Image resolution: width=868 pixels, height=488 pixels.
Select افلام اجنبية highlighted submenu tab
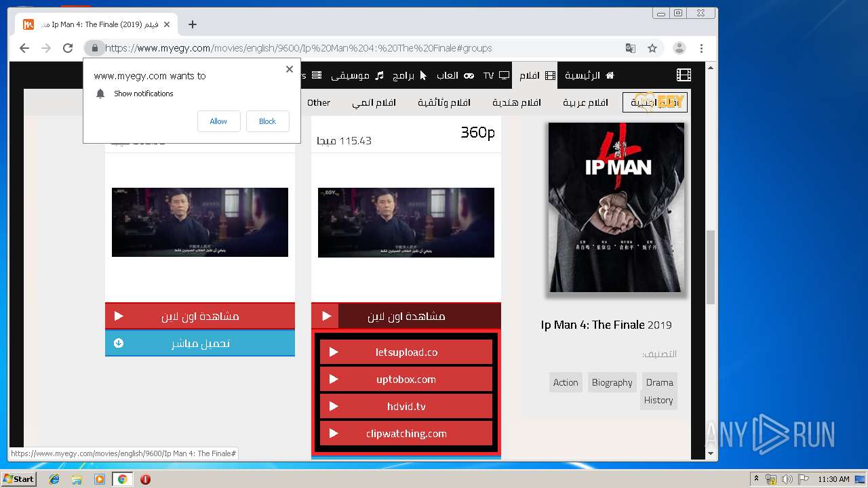[654, 102]
